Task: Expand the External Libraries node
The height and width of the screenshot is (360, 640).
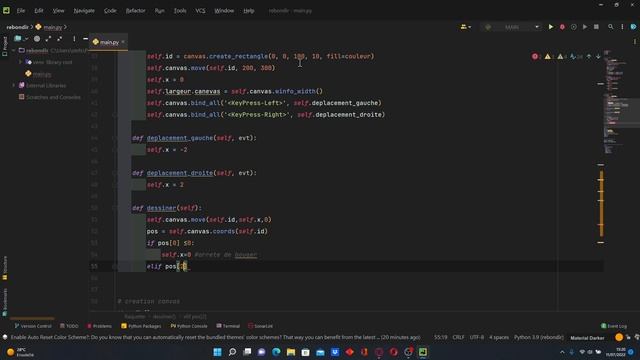Action: [14, 85]
